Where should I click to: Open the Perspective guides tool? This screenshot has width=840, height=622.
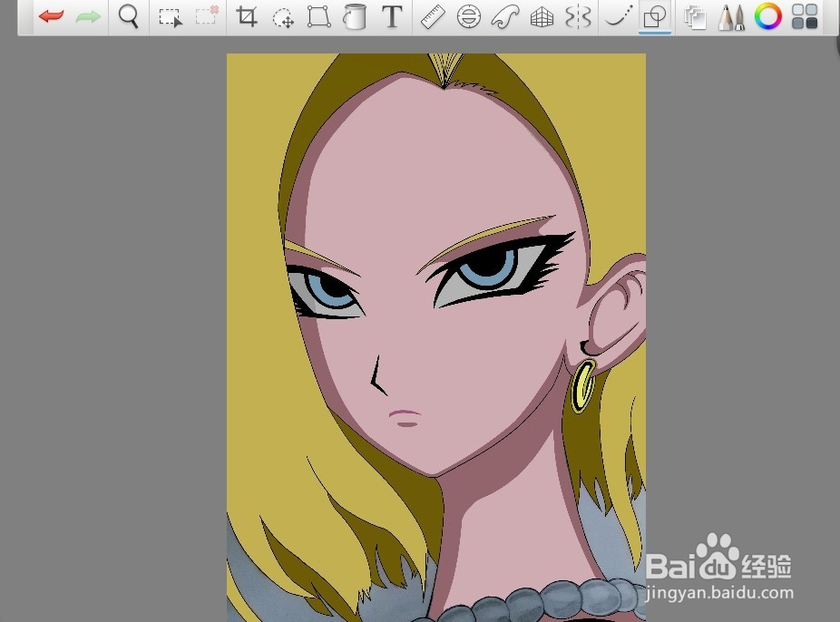pos(542,17)
